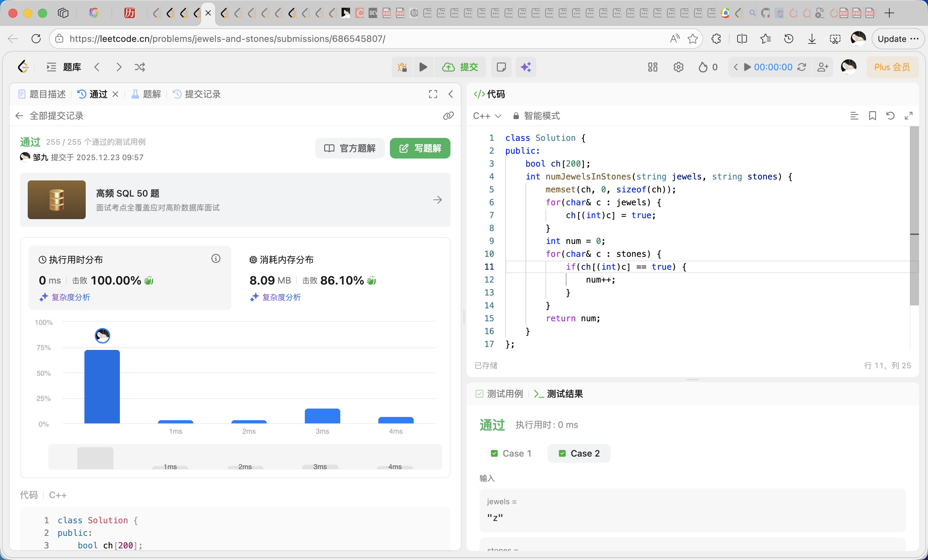Select the Case 1 test checkbox
Image resolution: width=928 pixels, height=560 pixels.
(x=494, y=453)
